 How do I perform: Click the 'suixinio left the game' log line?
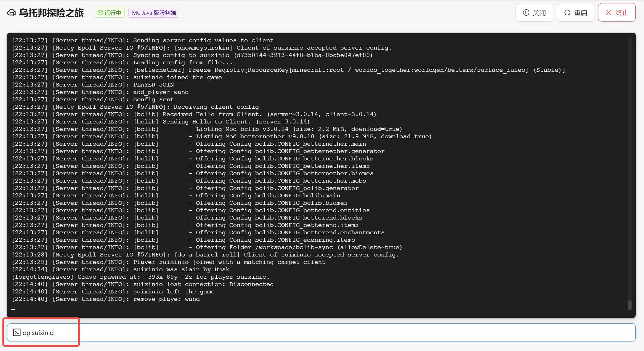(113, 292)
